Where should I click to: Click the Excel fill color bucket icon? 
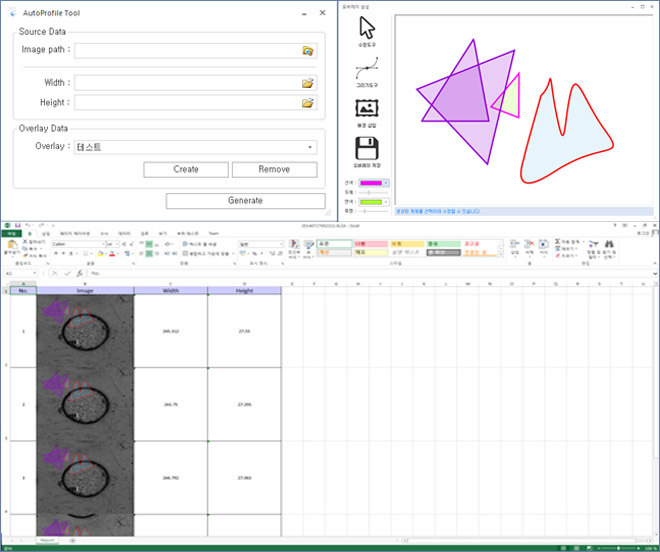tap(101, 253)
